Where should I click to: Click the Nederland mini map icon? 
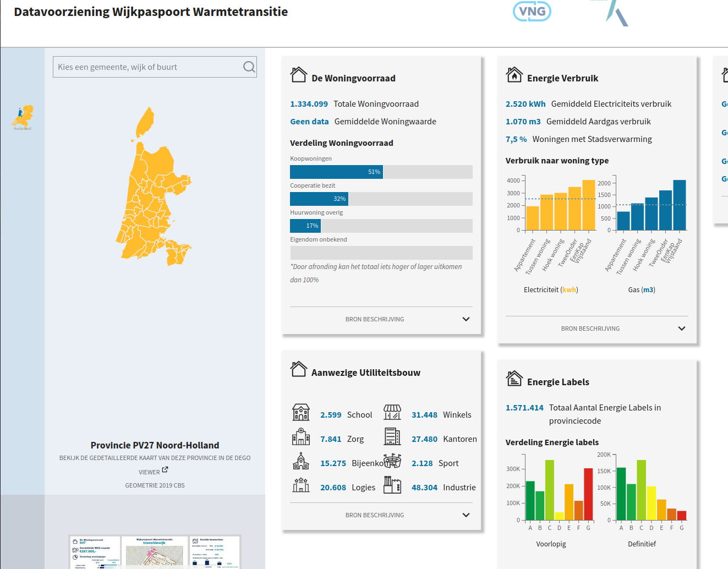pos(23,117)
